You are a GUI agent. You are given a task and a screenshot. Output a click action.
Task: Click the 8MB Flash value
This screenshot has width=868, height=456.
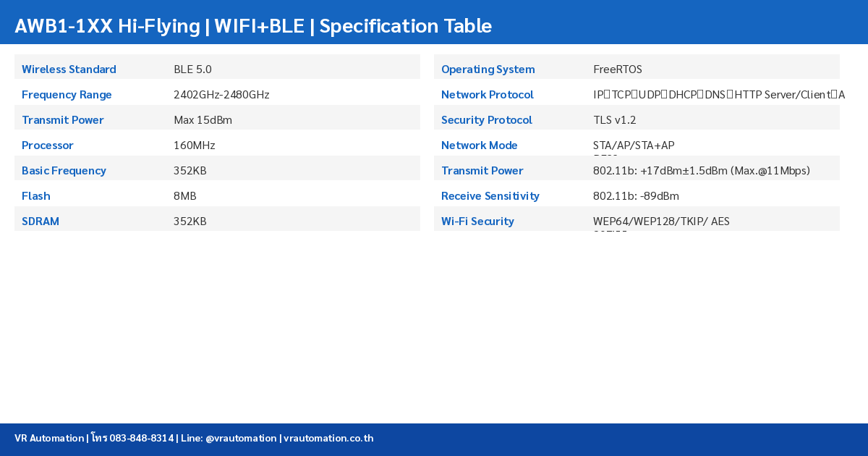point(184,196)
